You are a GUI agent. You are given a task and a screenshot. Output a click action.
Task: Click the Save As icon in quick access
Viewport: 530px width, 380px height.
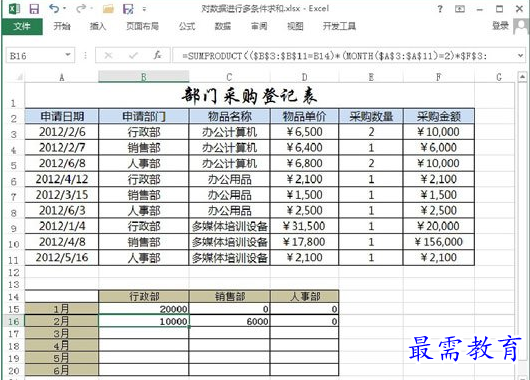click(x=128, y=9)
